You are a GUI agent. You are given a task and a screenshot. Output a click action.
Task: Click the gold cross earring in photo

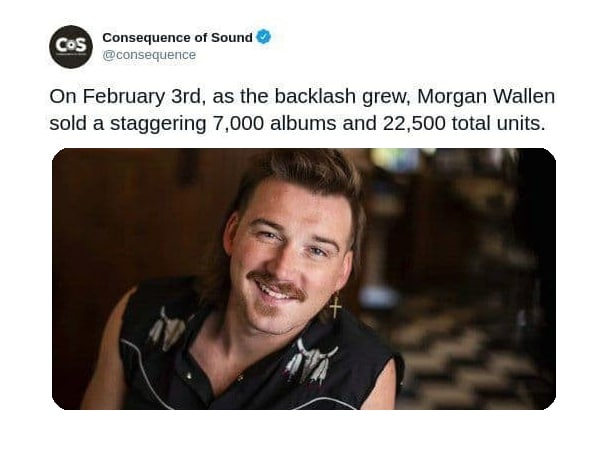coord(336,306)
